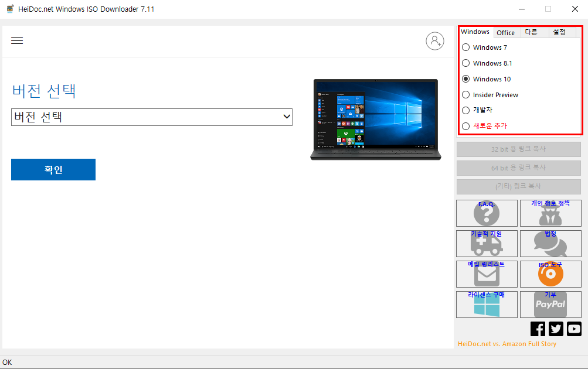Click the 64 bit 용 링크 복사 button
This screenshot has height=369, width=588.
coord(519,168)
